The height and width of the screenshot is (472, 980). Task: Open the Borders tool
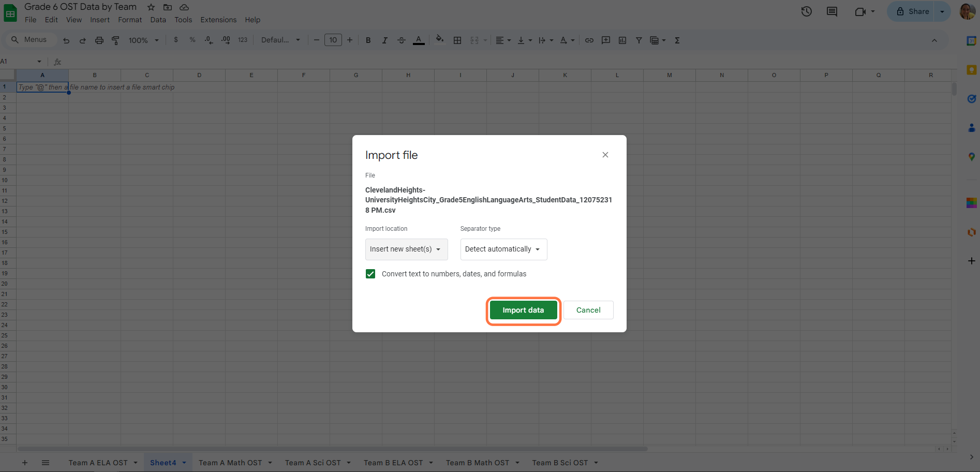tap(457, 40)
